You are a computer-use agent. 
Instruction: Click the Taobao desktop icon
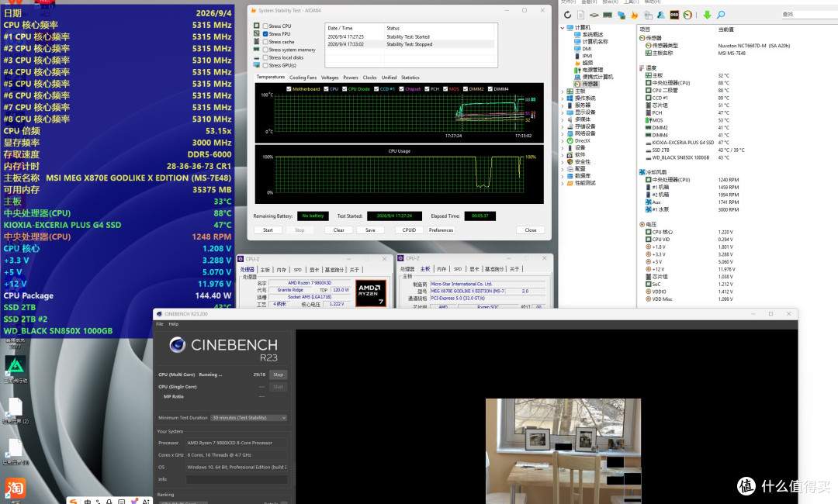(x=15, y=488)
